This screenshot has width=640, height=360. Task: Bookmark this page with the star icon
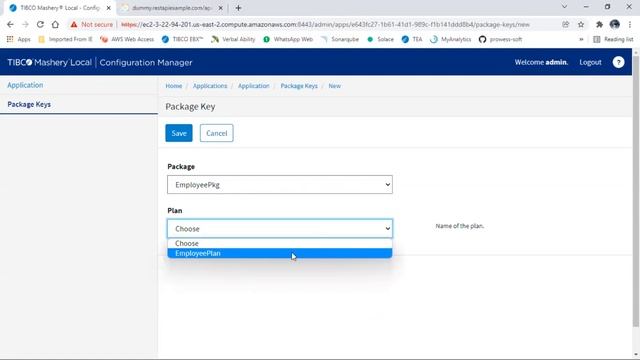tap(581, 24)
